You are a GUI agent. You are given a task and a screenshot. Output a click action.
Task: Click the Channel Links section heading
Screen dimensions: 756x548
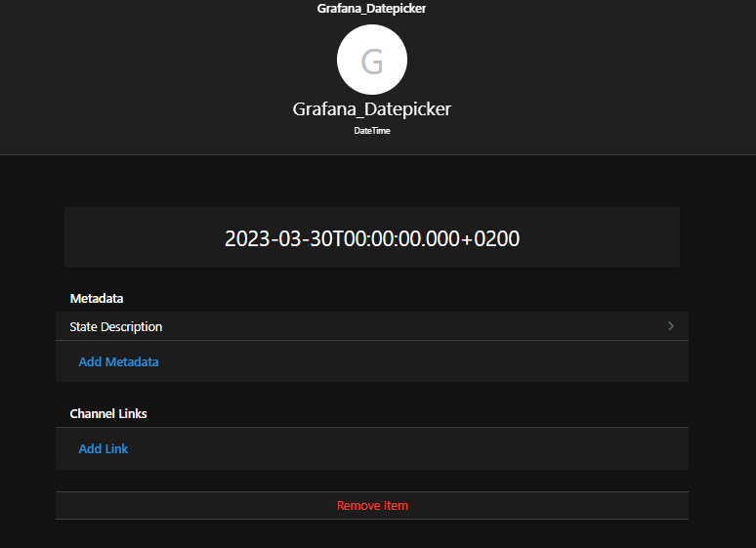[x=108, y=414]
